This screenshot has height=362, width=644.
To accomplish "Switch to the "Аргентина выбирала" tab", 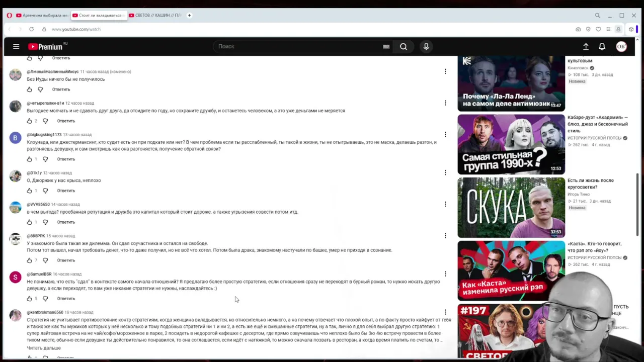I will tap(42, 16).
